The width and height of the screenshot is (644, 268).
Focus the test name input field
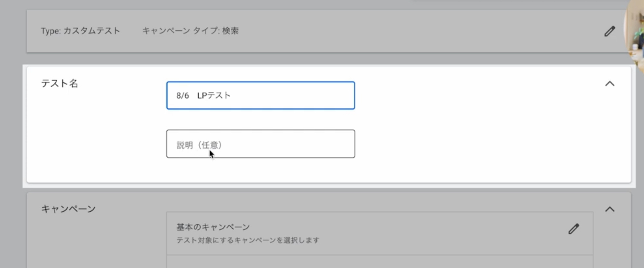(260, 95)
